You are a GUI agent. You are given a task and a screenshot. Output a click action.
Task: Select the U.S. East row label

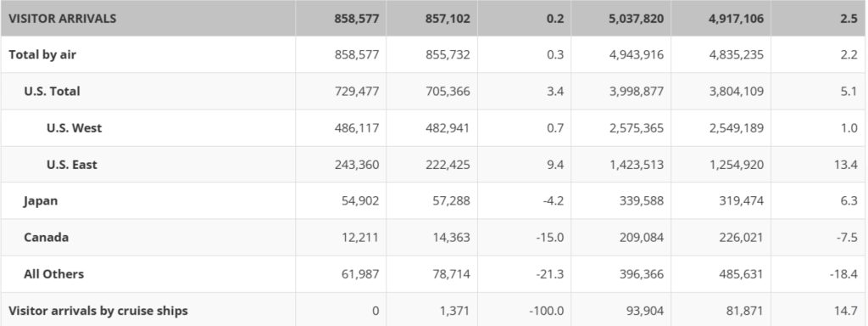[72, 164]
